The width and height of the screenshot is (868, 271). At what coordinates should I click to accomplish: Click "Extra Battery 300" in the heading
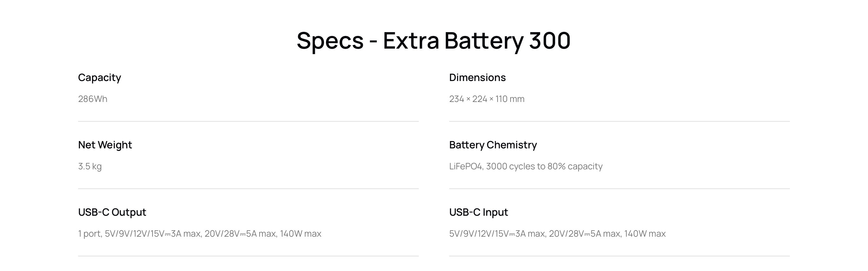tap(477, 41)
